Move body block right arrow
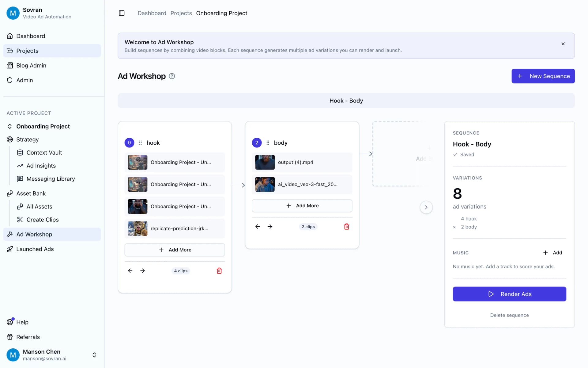Viewport: 588px width, 368px height. click(270, 227)
